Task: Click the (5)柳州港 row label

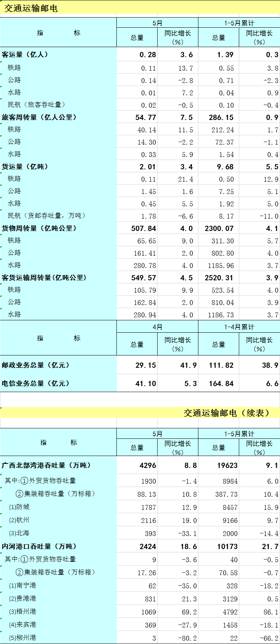Action: tap(22, 638)
